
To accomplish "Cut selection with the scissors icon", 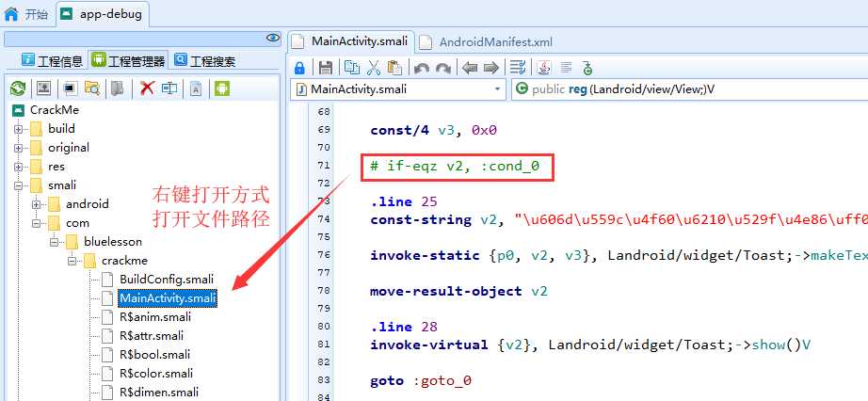I will 374,68.
